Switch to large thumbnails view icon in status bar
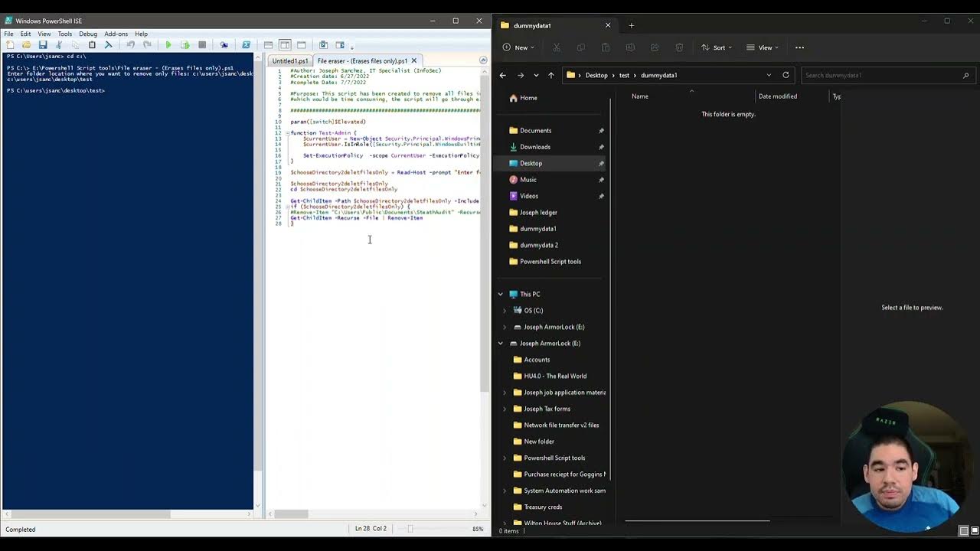Image resolution: width=980 pixels, height=551 pixels. [x=974, y=531]
